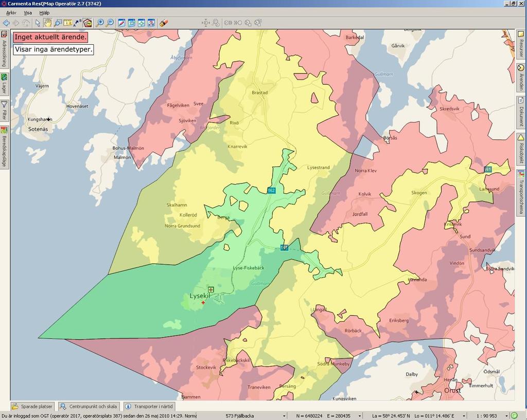Open the Adressökning side panel

(4, 49)
